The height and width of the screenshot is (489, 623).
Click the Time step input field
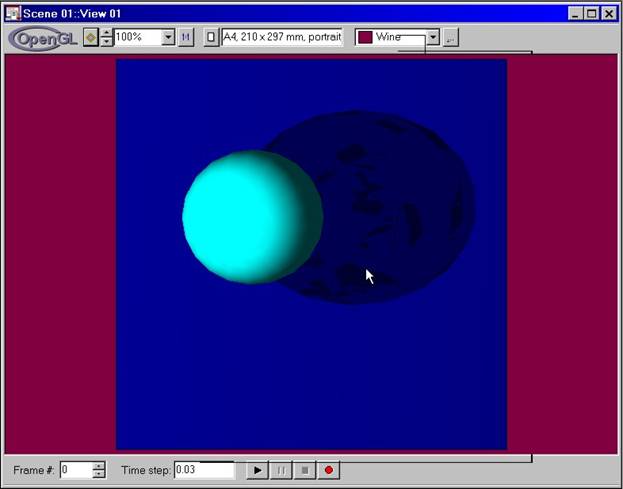pyautogui.click(x=203, y=469)
